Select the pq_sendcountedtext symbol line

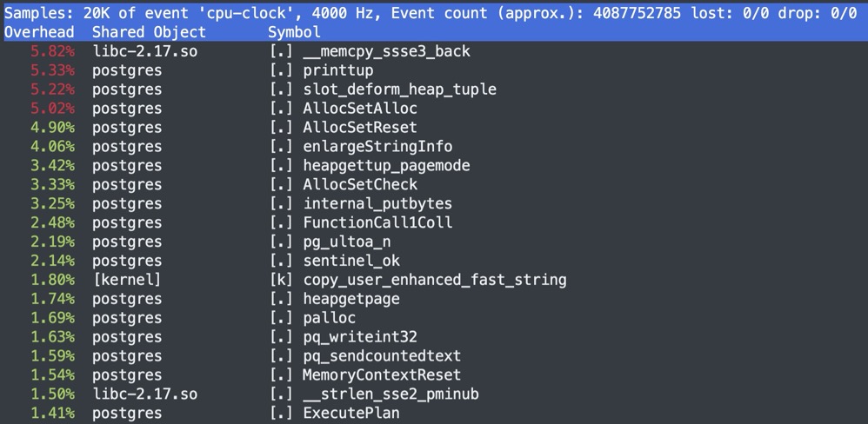[382, 356]
